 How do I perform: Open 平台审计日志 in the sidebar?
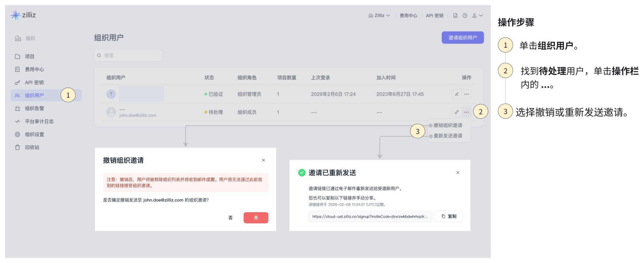(x=39, y=122)
